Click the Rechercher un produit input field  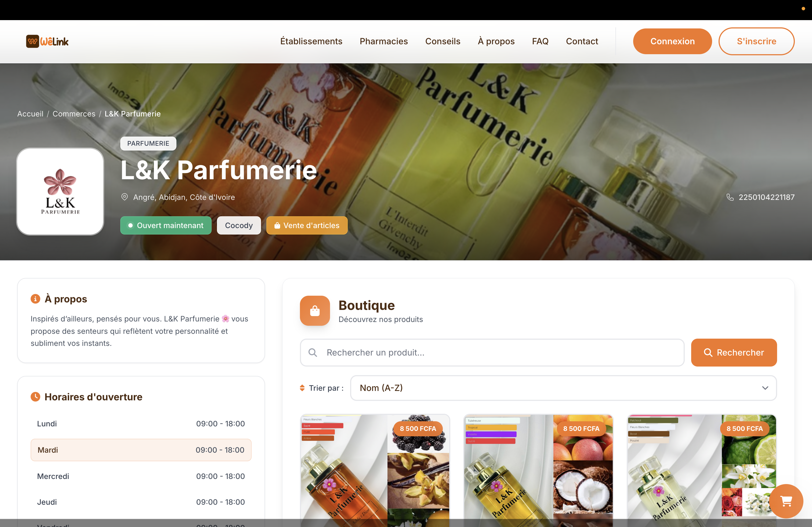492,353
